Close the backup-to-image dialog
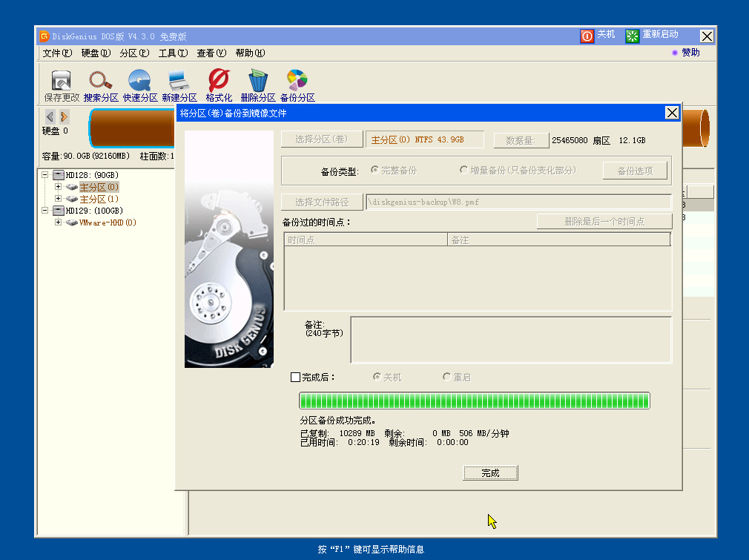 (x=672, y=113)
